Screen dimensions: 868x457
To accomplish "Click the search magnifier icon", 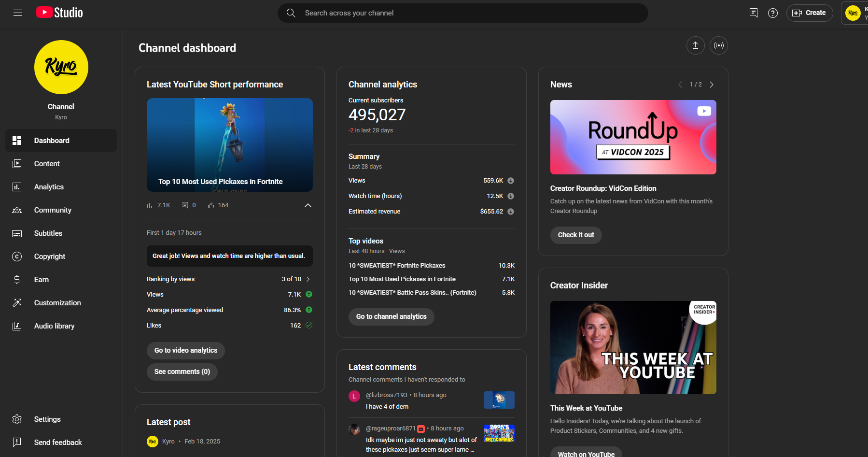I will tap(291, 13).
